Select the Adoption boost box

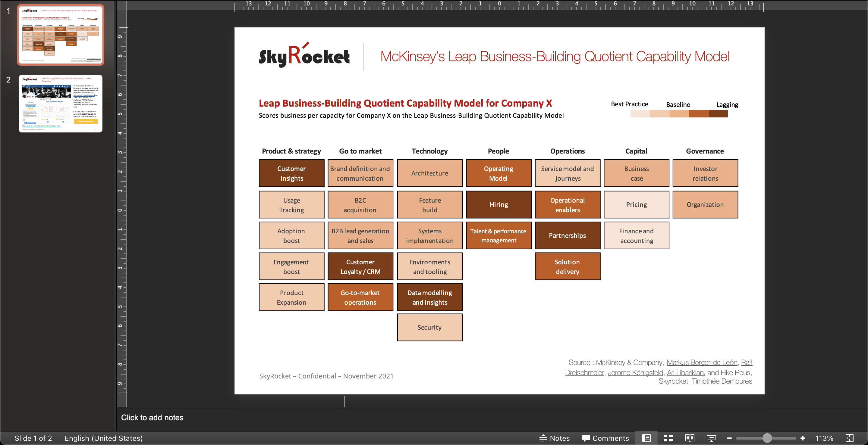click(x=291, y=236)
